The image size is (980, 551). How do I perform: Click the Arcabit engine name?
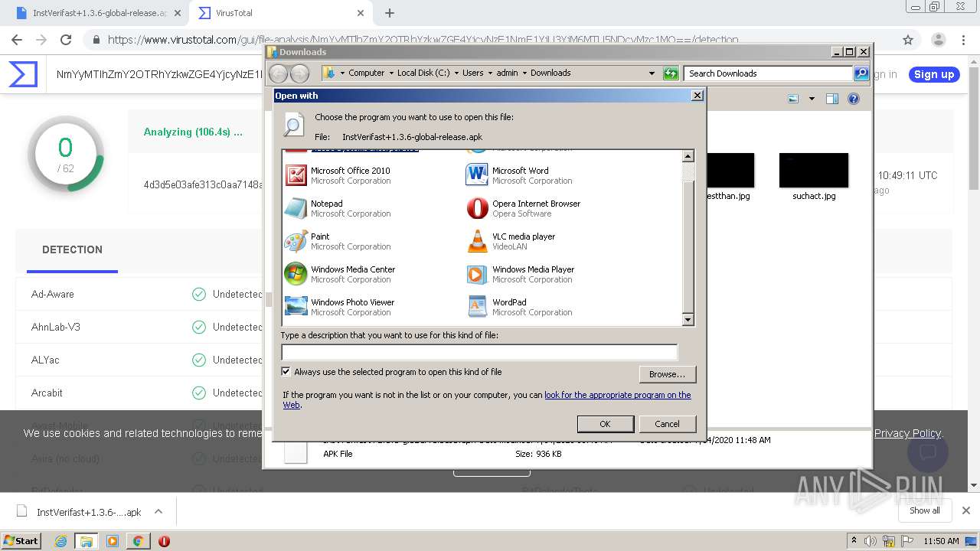point(47,393)
